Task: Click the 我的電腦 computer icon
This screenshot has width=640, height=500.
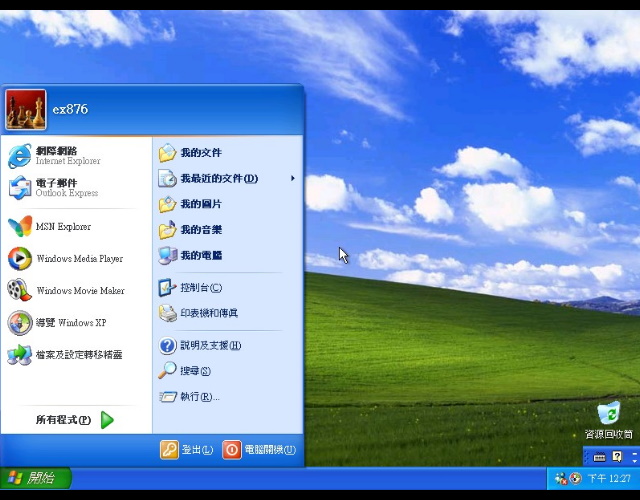Action: click(167, 256)
